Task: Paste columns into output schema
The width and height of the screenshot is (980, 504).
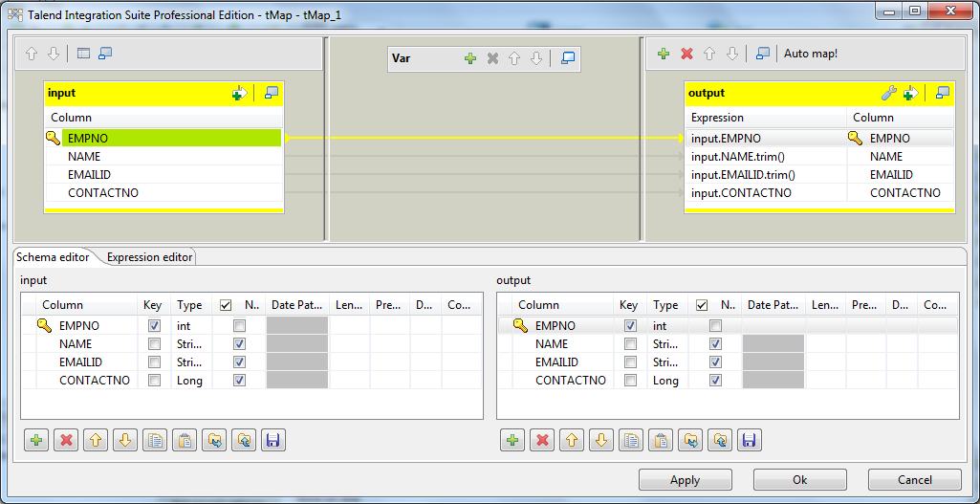Action: pyautogui.click(x=661, y=440)
